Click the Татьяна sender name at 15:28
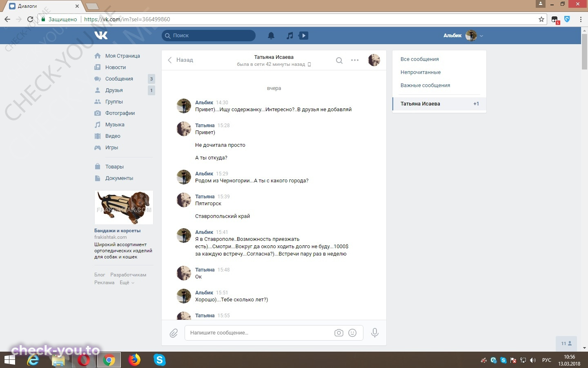This screenshot has height=368, width=588. pos(205,126)
